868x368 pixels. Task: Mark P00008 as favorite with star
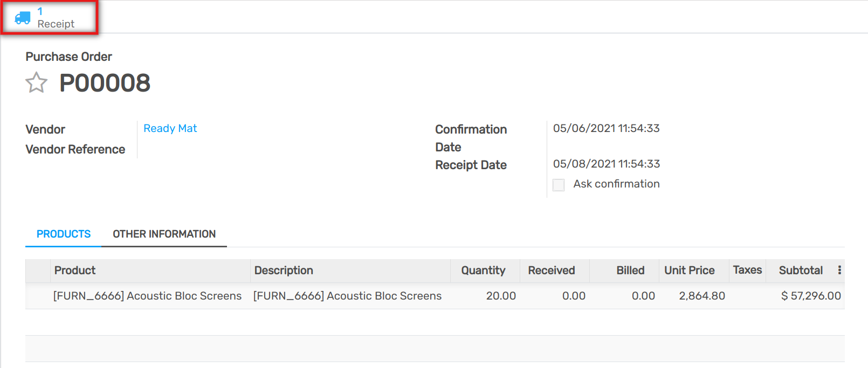click(36, 83)
